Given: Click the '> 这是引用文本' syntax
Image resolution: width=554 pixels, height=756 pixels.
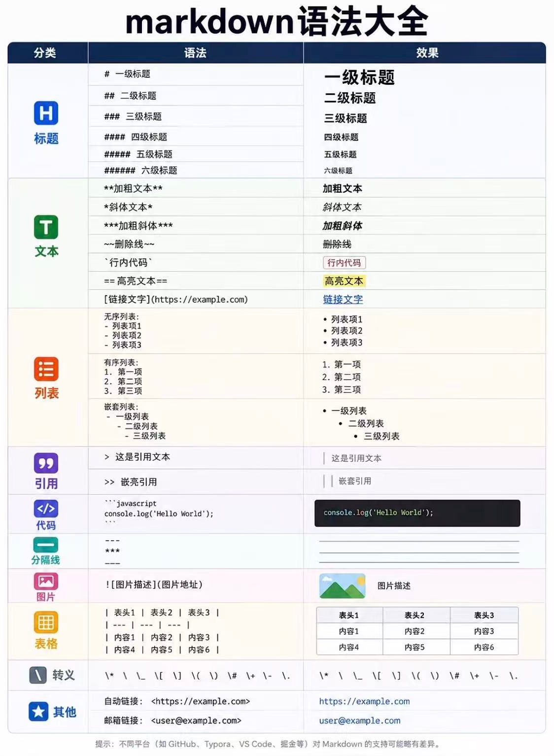Looking at the screenshot, I should tap(137, 457).
